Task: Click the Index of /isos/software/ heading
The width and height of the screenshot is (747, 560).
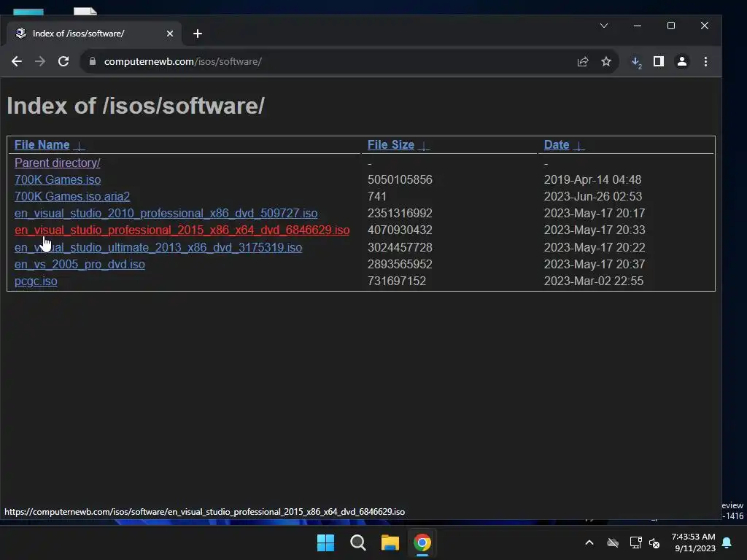Action: tap(136, 106)
